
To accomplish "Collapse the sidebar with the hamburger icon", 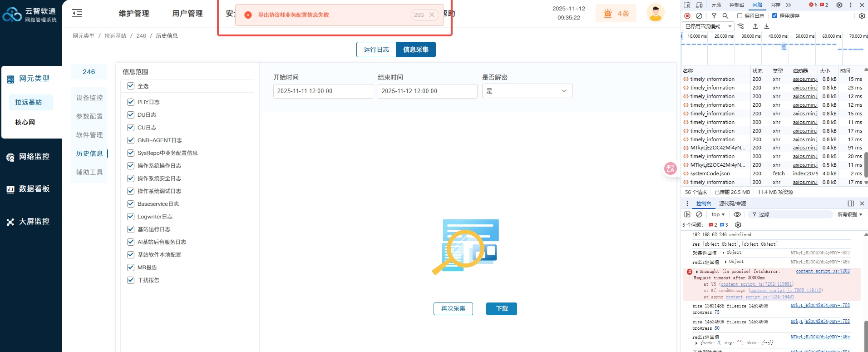I will click(77, 13).
